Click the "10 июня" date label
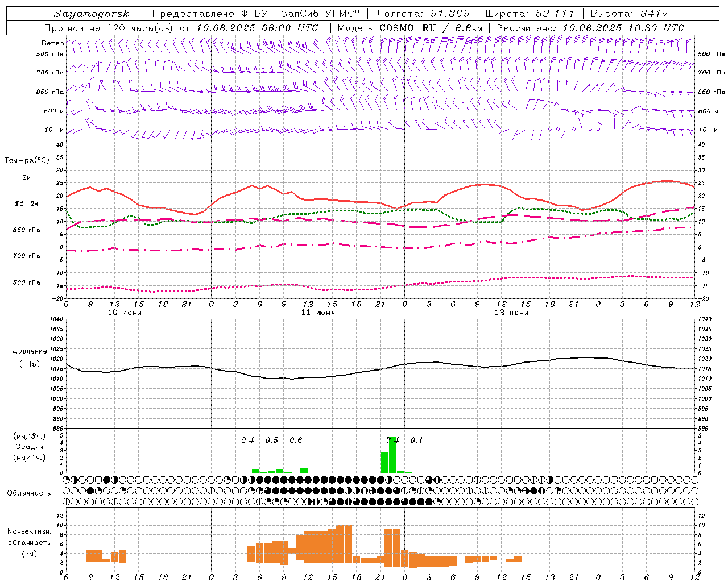This screenshot has height=582, width=728. click(125, 313)
